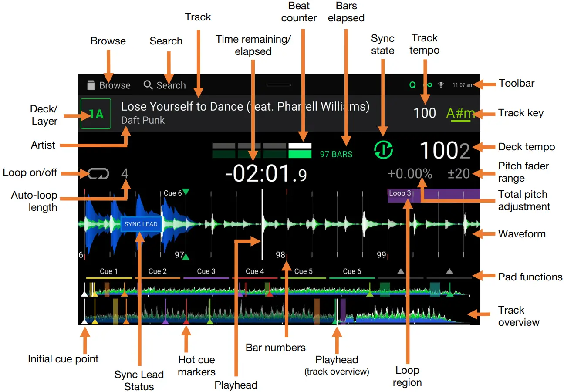This screenshot has height=392, width=564.
Task: Tap the 97 BARS elapsed readout
Action: [336, 154]
